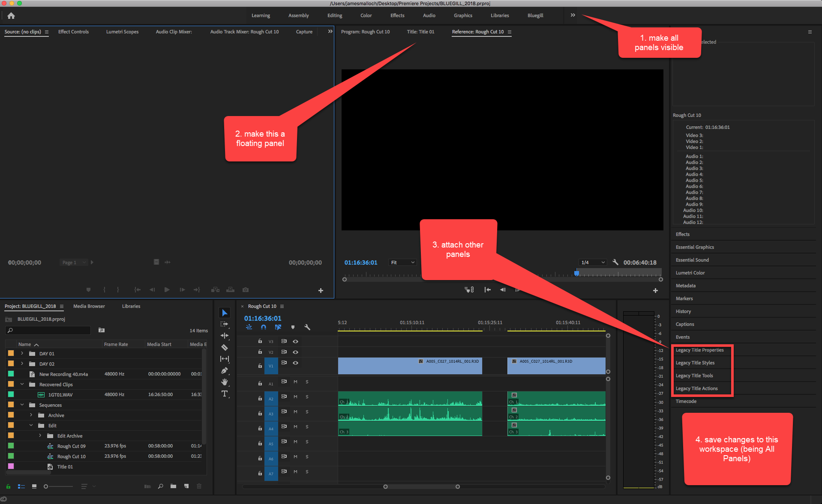
Task: Click New Bin folder icon in Project panel
Action: click(x=173, y=486)
